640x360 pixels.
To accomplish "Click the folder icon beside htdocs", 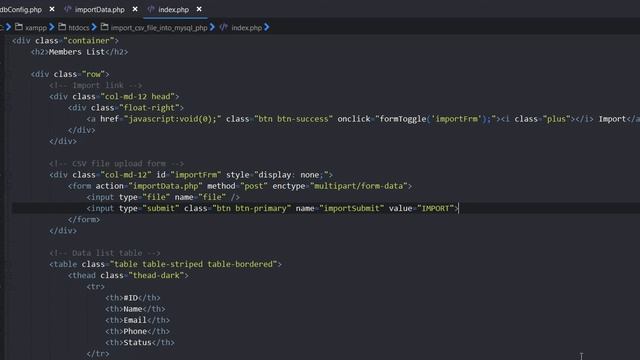I will pos(62,27).
